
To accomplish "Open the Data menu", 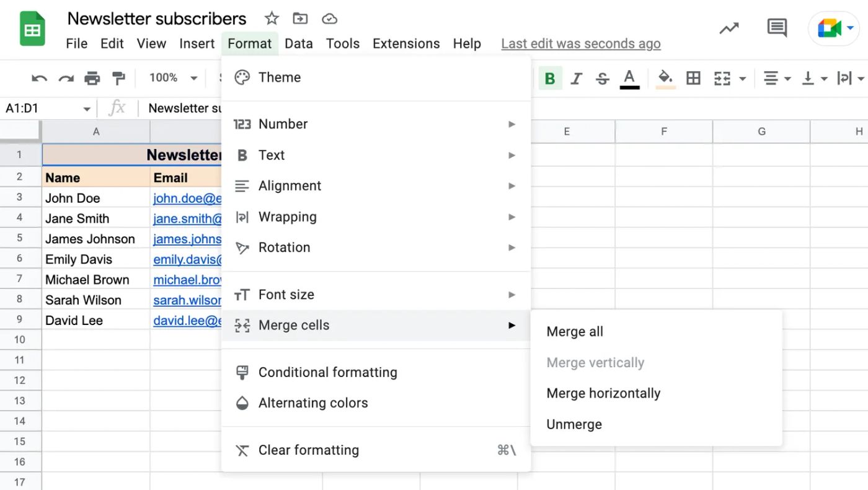I will [298, 43].
